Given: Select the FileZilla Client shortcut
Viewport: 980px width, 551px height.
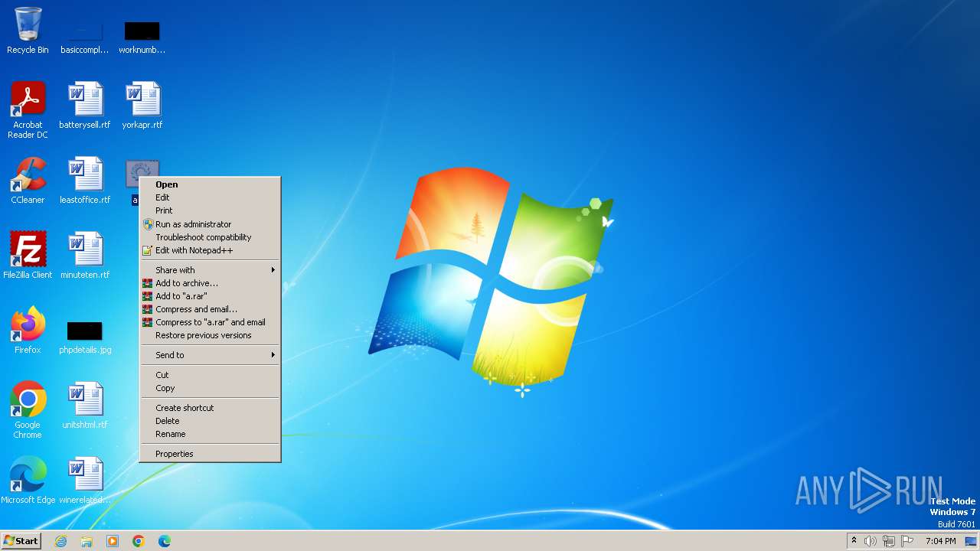Looking at the screenshot, I should pyautogui.click(x=28, y=256).
